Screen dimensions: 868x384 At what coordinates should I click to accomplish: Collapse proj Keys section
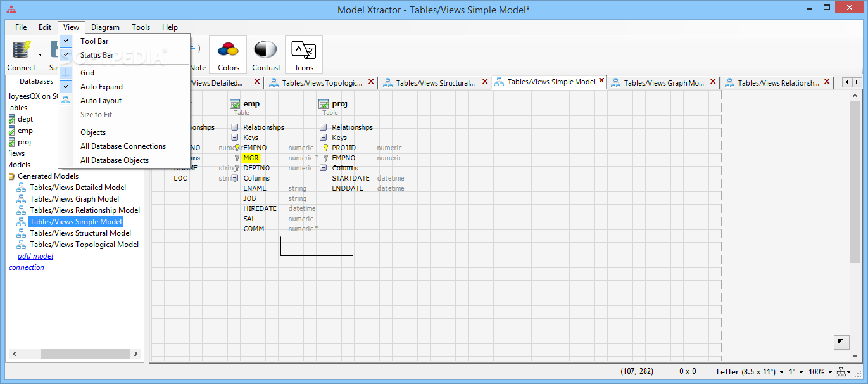pyautogui.click(x=323, y=138)
